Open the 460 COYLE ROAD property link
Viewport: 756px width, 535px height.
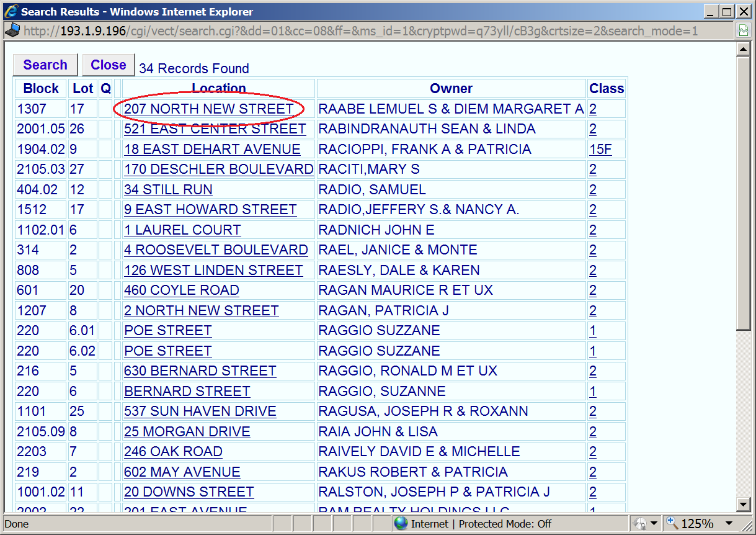(x=181, y=290)
